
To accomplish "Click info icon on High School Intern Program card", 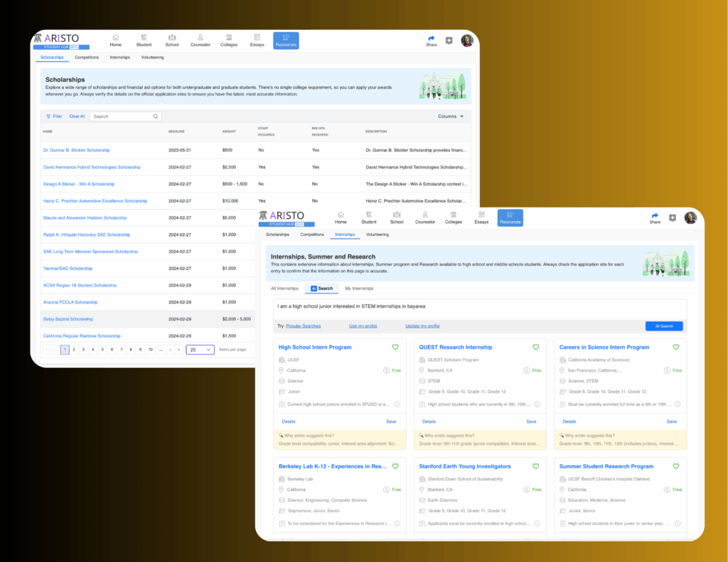I will click(397, 404).
